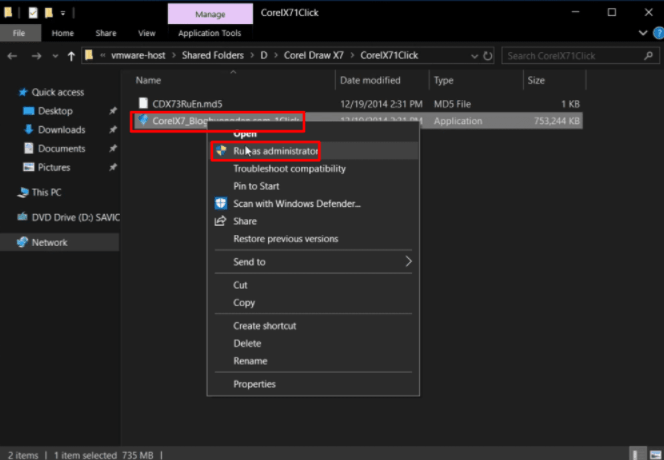Click pin icon next to Downloads

[x=113, y=130]
